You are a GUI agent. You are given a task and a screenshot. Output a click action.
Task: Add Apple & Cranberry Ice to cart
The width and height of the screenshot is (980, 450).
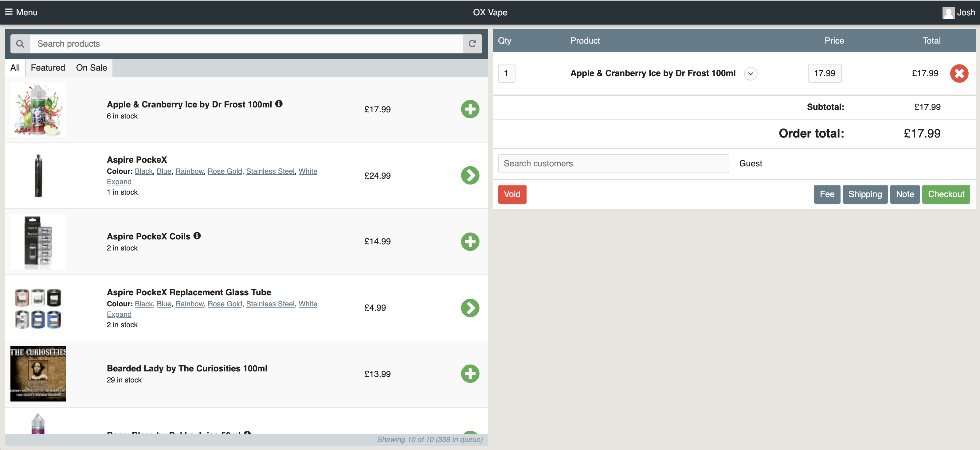click(x=470, y=110)
